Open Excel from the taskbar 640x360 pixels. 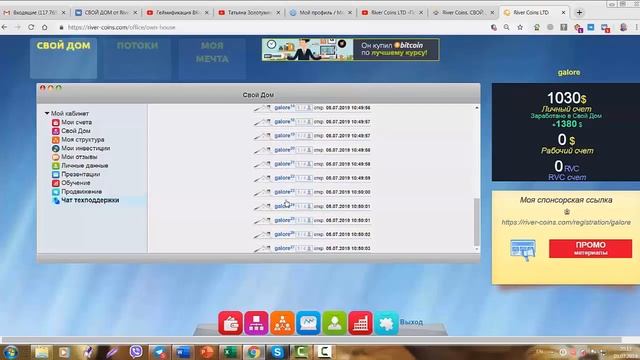(230, 352)
